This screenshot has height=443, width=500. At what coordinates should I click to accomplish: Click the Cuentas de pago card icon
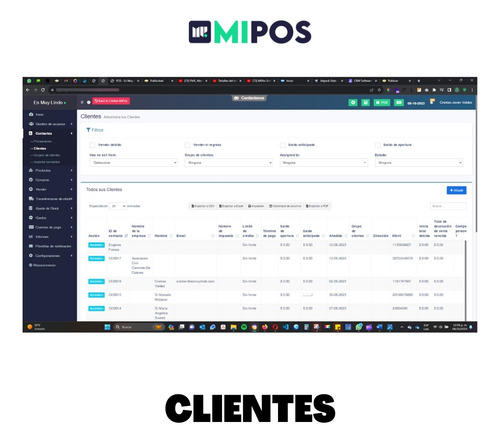pos(31,227)
